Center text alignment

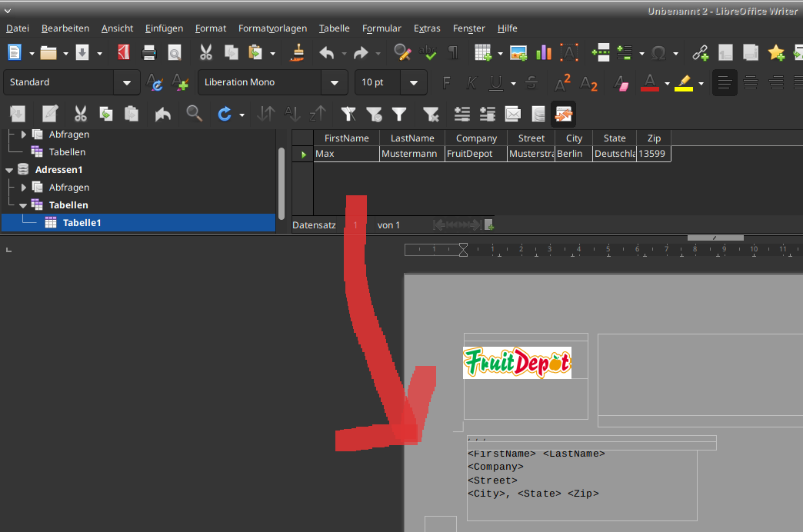point(751,82)
